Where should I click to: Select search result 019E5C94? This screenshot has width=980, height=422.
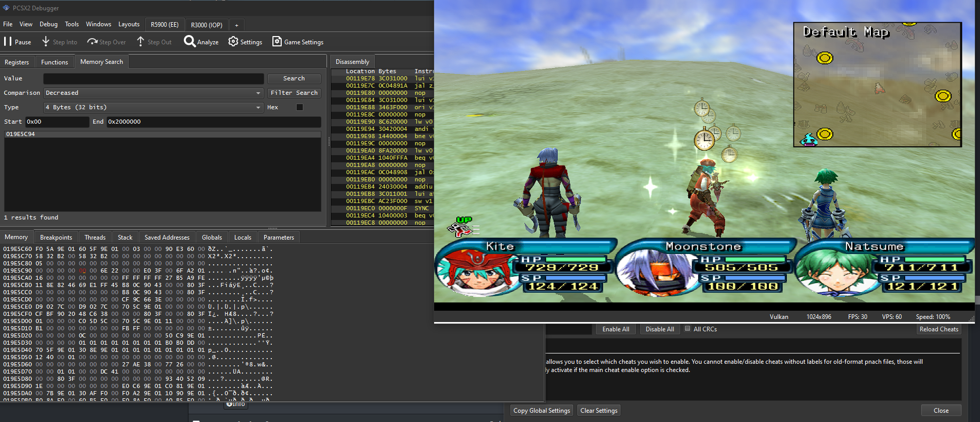(163, 134)
